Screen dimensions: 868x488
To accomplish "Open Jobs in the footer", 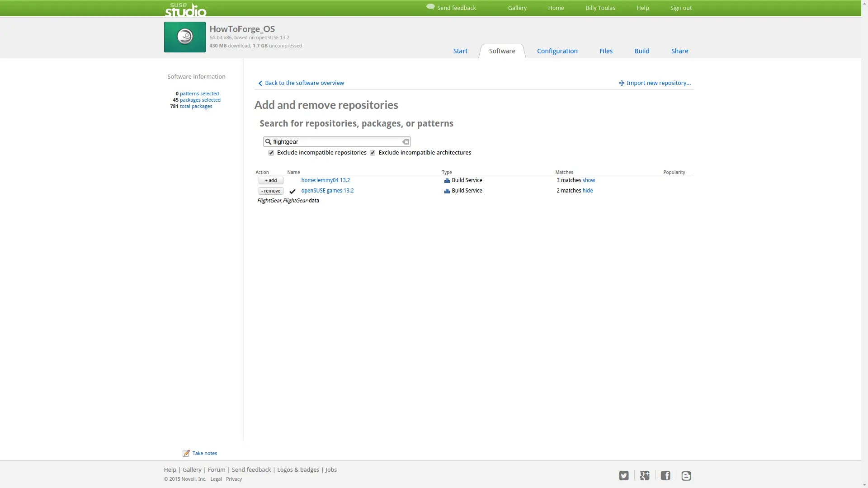I will click(331, 469).
